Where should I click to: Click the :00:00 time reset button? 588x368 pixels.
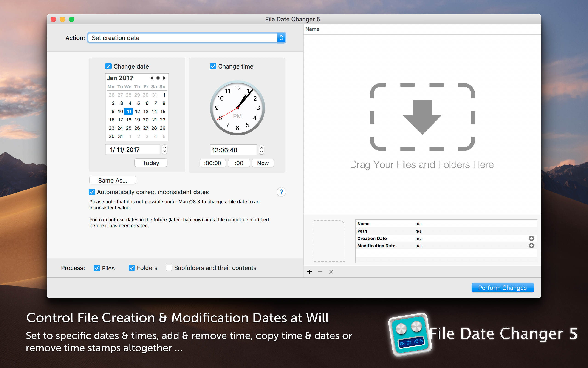pos(213,163)
